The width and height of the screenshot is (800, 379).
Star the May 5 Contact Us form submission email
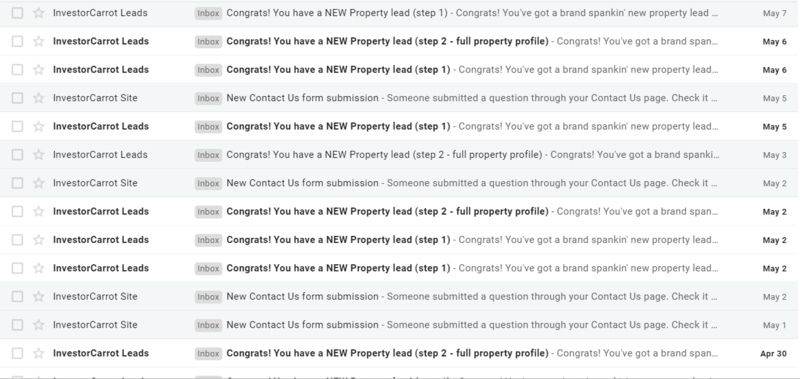point(39,98)
